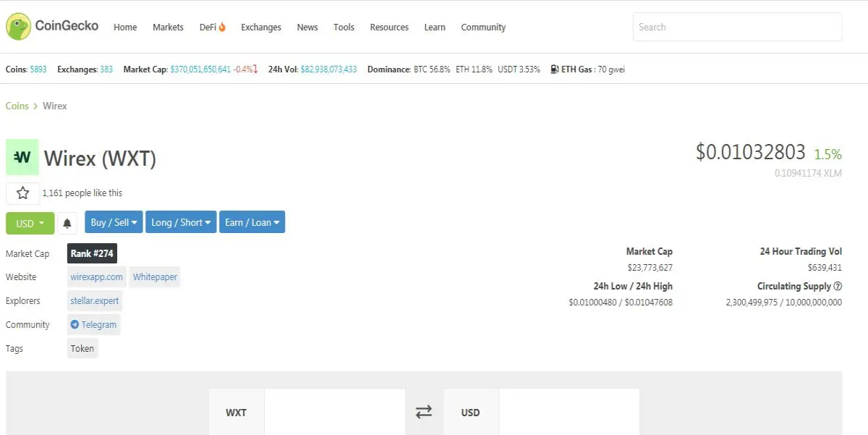
Task: Open the Whitepaper link
Action: [155, 277]
